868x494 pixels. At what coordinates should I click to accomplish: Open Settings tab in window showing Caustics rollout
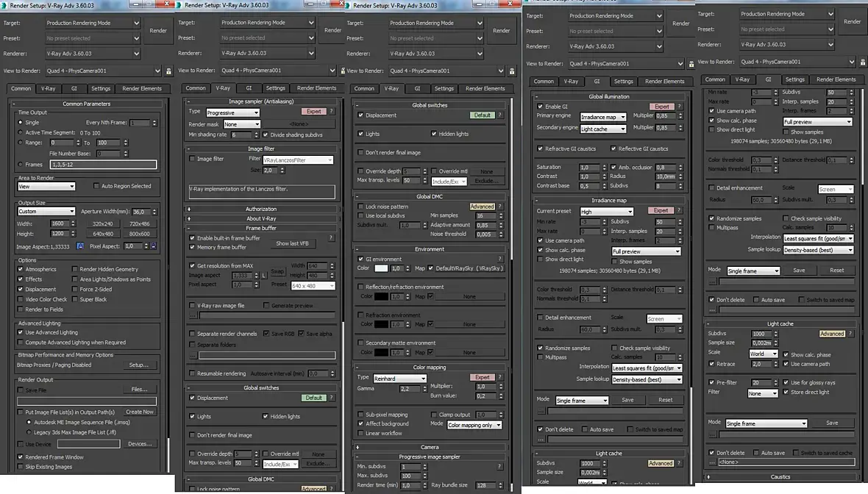pyautogui.click(x=794, y=79)
